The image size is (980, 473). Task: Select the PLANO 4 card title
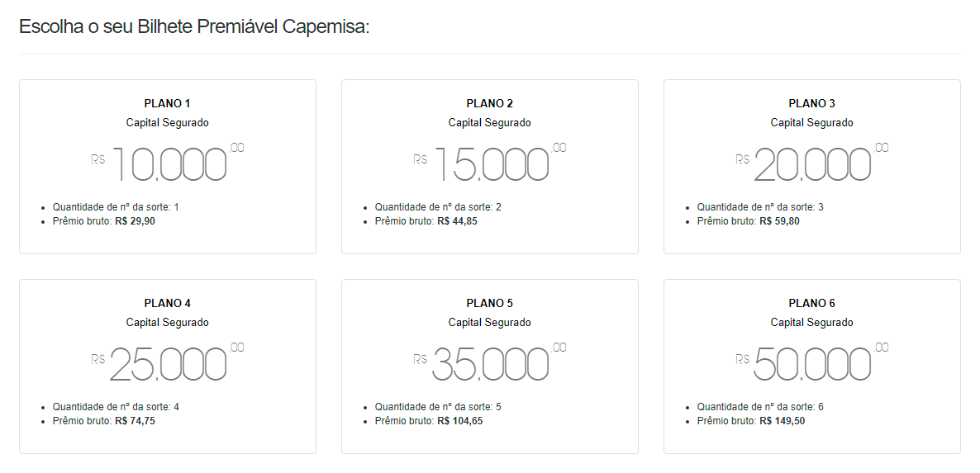tap(167, 303)
